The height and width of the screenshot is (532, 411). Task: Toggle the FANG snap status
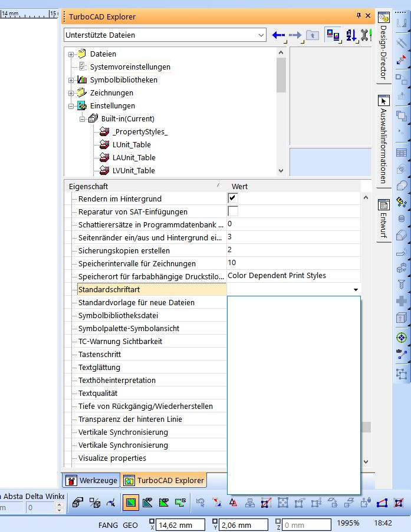pyautogui.click(x=108, y=525)
